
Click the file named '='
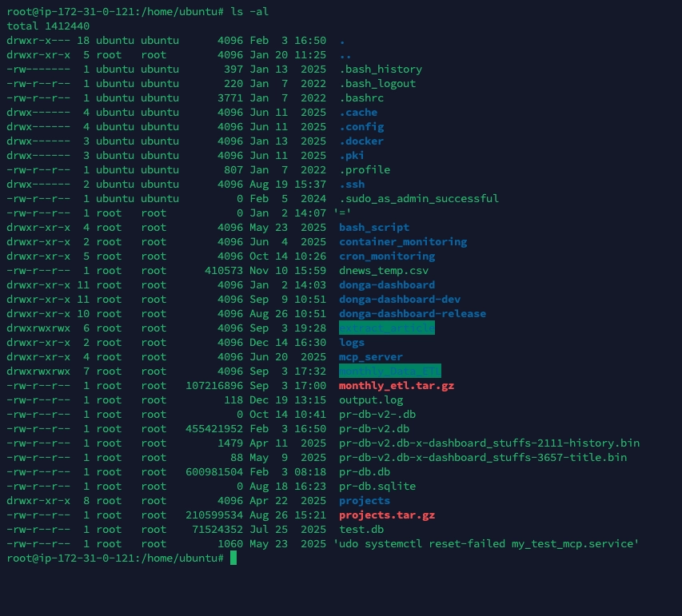342,213
